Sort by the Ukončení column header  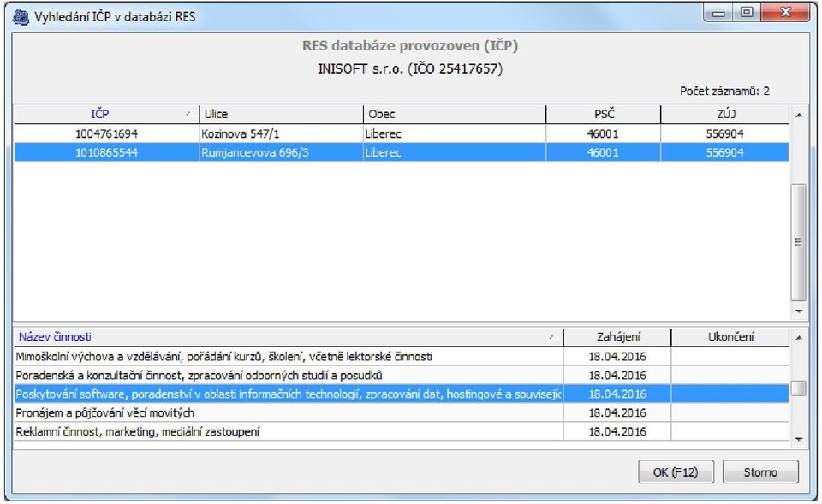pyautogui.click(x=730, y=337)
